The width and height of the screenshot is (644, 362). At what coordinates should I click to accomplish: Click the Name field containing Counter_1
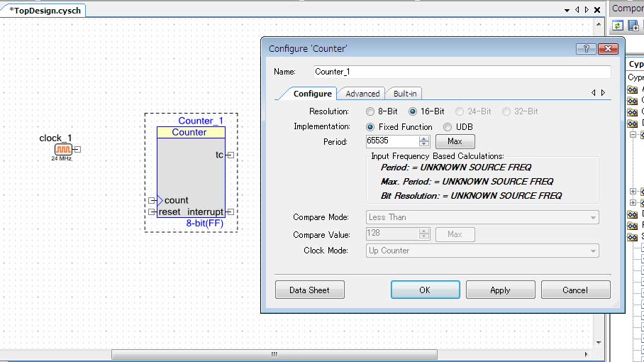[x=462, y=72]
